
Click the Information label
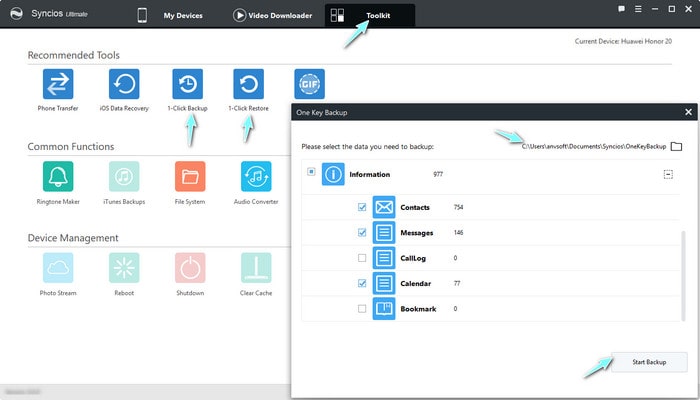tap(370, 175)
